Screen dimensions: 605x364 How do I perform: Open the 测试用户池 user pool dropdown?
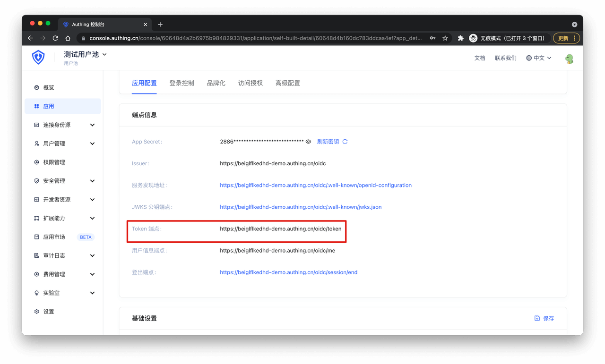(x=85, y=54)
